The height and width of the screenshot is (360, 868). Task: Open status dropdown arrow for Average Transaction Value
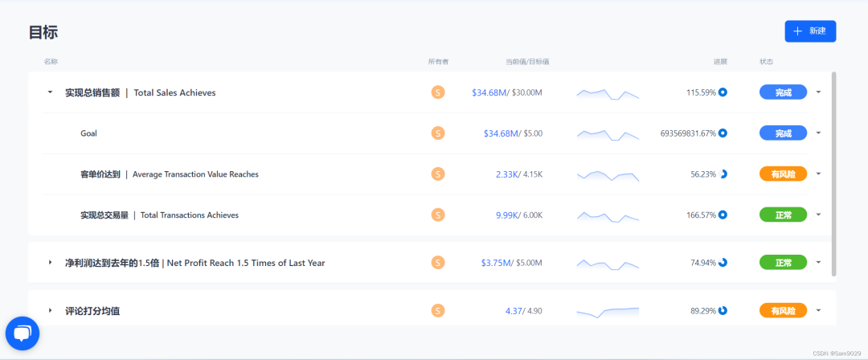(818, 174)
